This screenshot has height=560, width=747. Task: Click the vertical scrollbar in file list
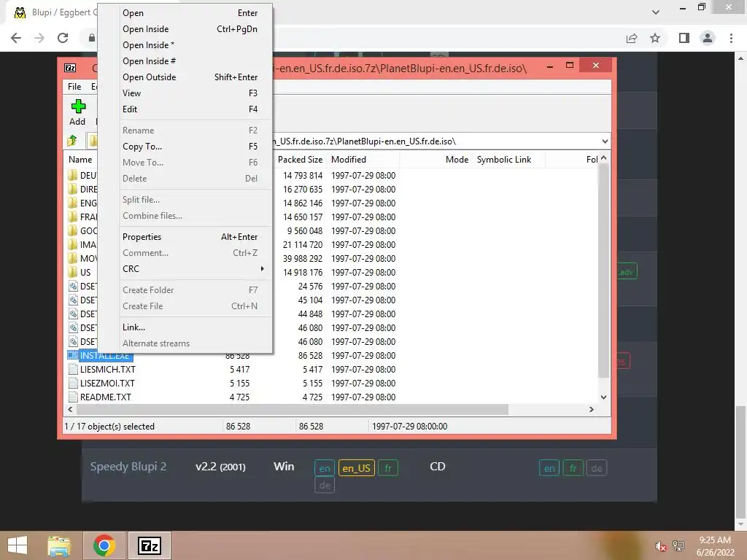coord(603,271)
